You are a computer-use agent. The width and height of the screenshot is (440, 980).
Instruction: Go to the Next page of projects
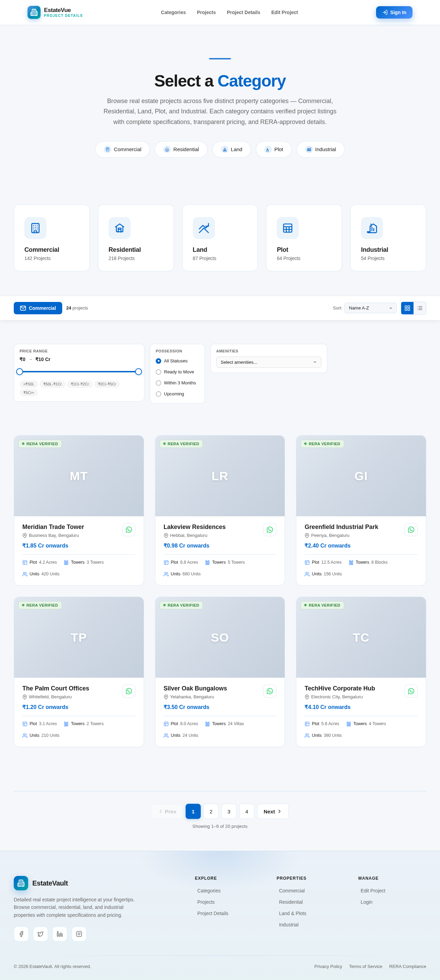click(273, 811)
